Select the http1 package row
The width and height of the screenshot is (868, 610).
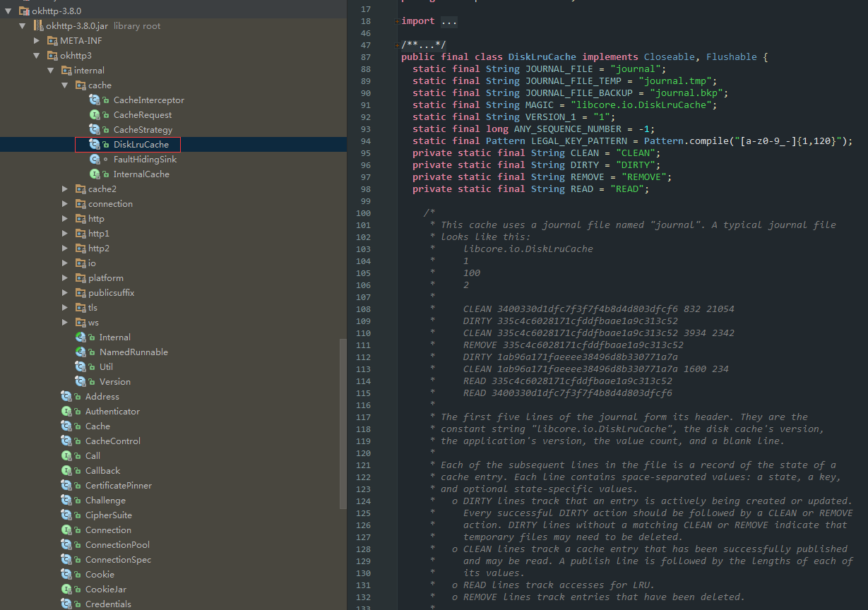point(173,234)
